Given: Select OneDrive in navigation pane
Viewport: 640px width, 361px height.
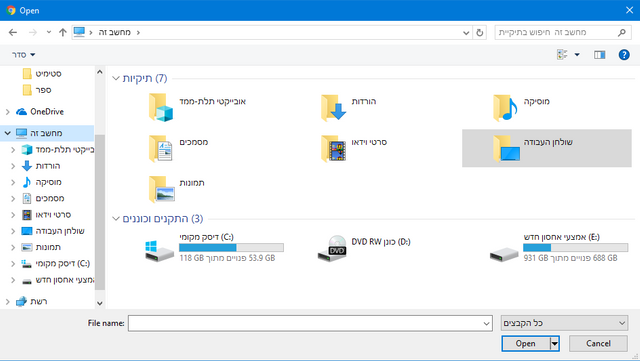Looking at the screenshot, I should (40, 111).
